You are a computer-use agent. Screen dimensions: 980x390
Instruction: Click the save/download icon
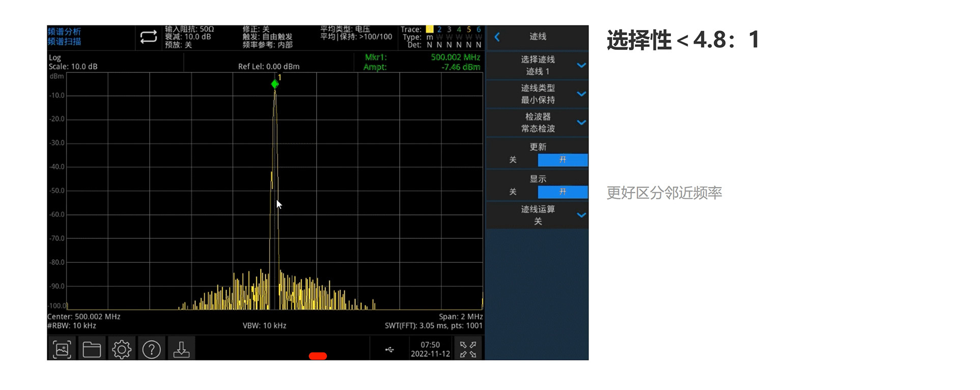click(181, 349)
